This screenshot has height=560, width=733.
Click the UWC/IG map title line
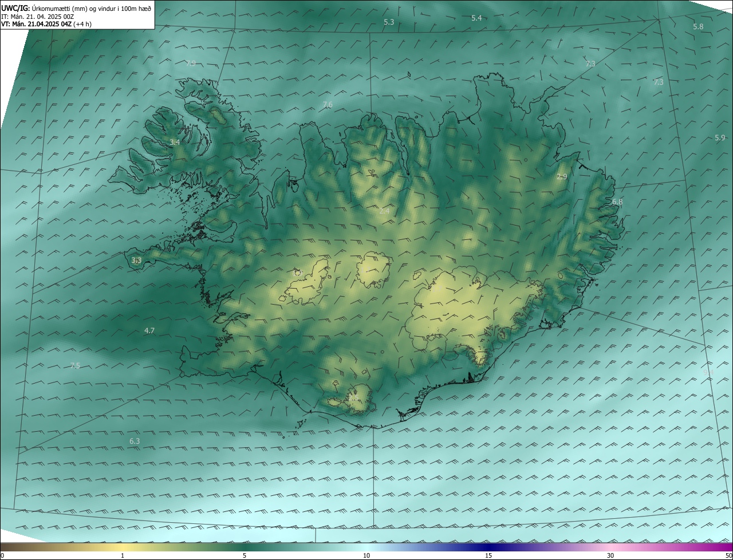point(76,9)
